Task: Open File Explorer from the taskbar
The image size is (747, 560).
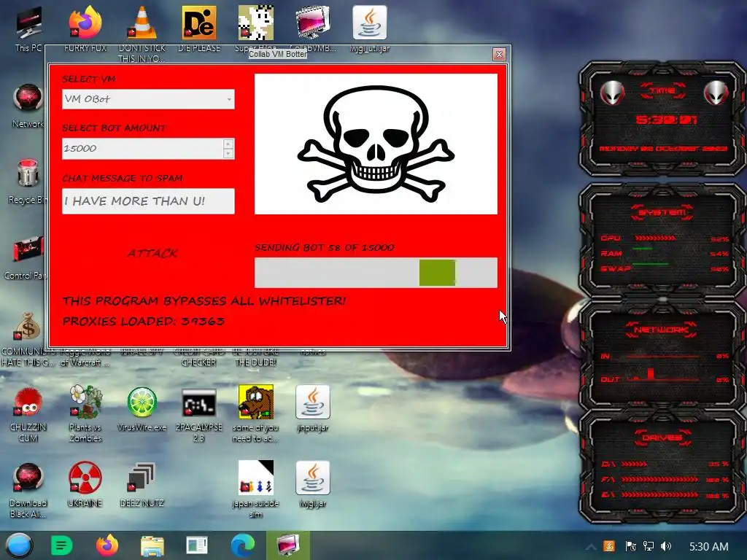Action: click(x=152, y=545)
